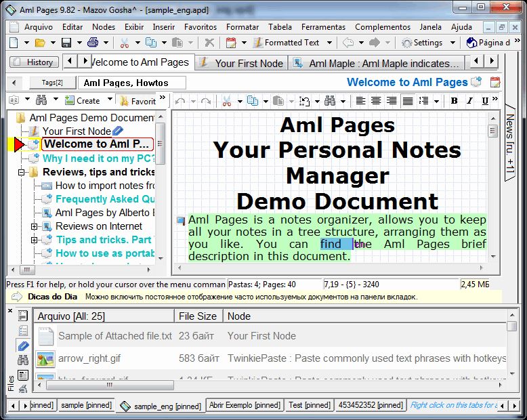Click the New document icon
The height and width of the screenshot is (420, 527).
click(14, 43)
